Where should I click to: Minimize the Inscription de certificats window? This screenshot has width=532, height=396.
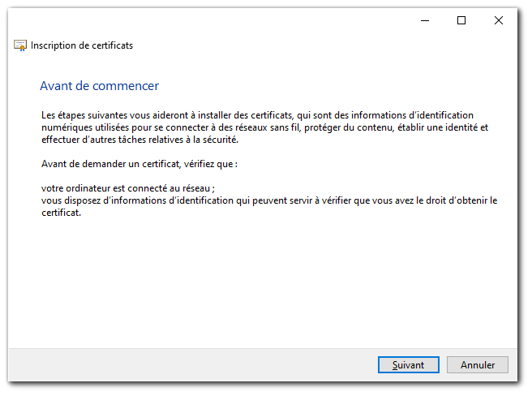tap(425, 21)
